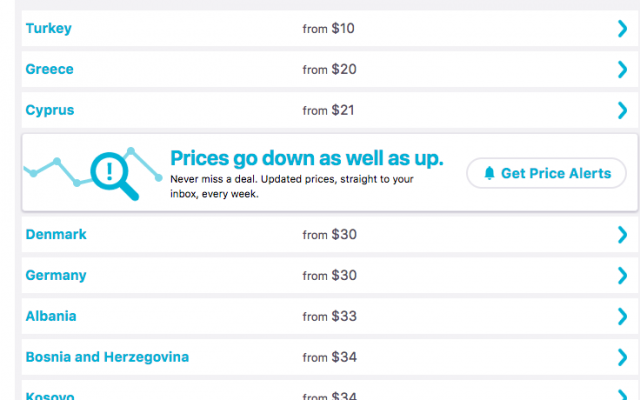This screenshot has width=640, height=400.
Task: Choose the Cyprus destination link
Action: click(50, 111)
